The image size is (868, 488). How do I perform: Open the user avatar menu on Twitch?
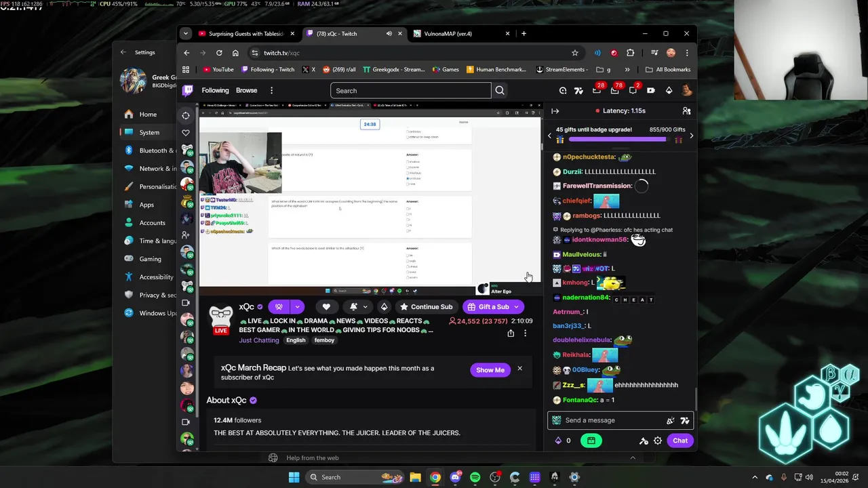[x=686, y=91]
